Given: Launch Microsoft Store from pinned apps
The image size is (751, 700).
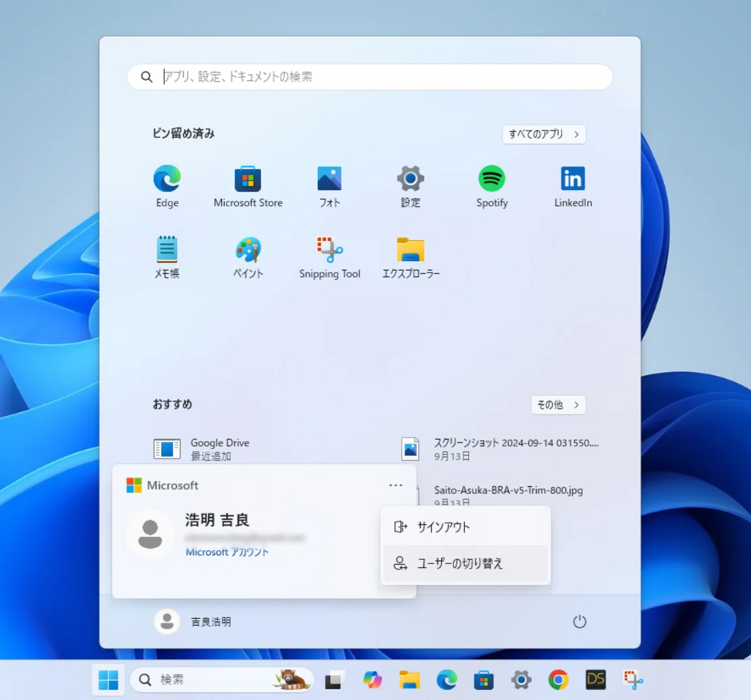Looking at the screenshot, I should tap(248, 186).
